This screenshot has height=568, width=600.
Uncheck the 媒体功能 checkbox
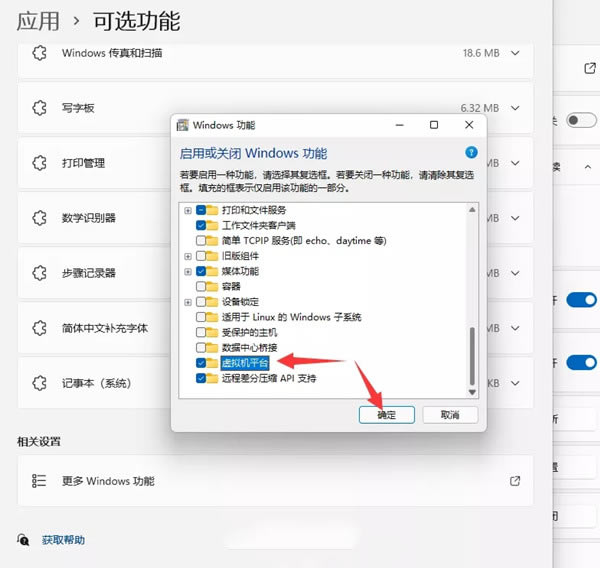point(201,271)
